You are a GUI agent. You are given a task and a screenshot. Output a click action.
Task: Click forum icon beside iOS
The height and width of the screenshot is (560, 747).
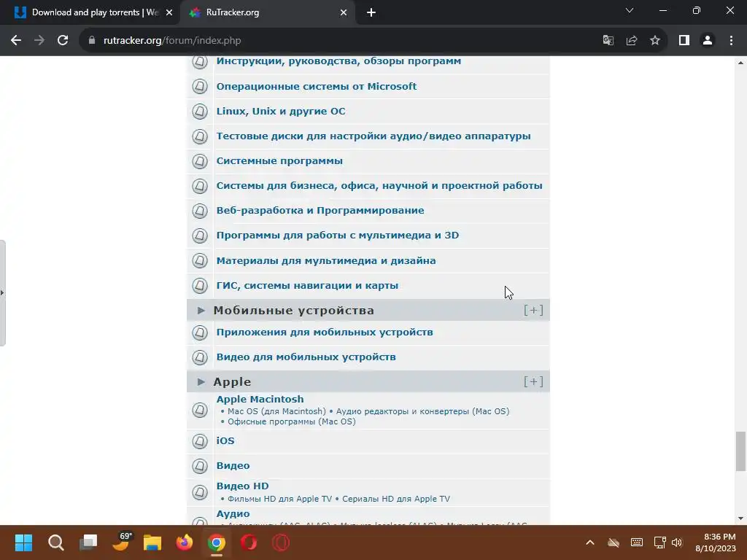(x=200, y=441)
